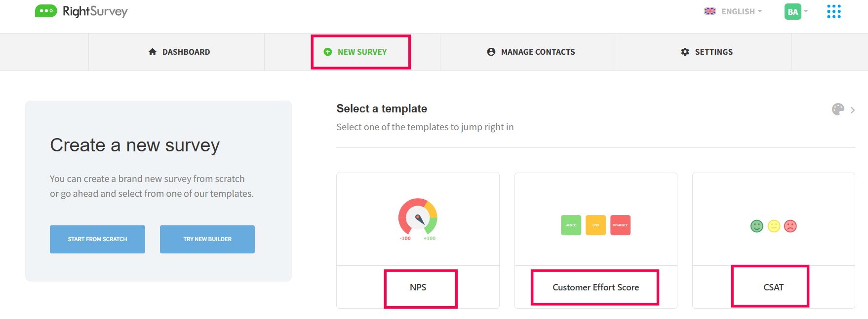Select the Customer Effort Score thumbnail
This screenshot has height=319, width=868.
(595, 225)
